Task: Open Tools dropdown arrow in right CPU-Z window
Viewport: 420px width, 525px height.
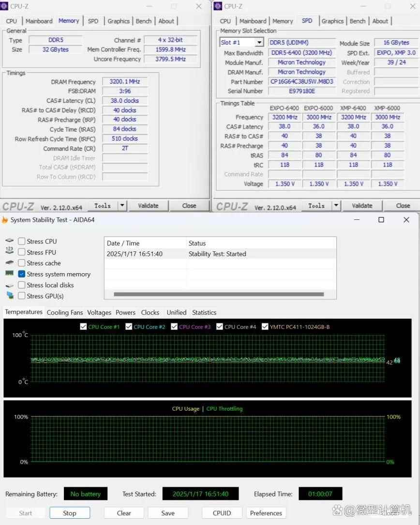Action: [x=336, y=205]
